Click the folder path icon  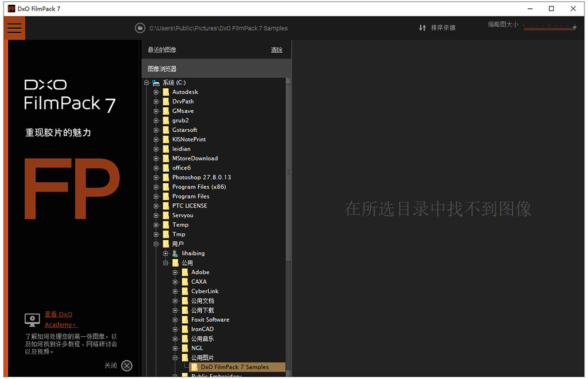coord(140,28)
